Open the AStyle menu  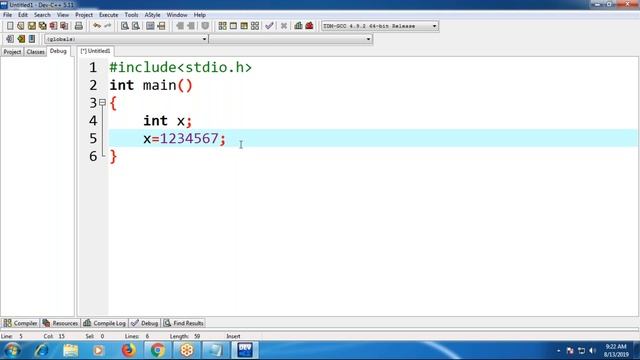tap(152, 15)
